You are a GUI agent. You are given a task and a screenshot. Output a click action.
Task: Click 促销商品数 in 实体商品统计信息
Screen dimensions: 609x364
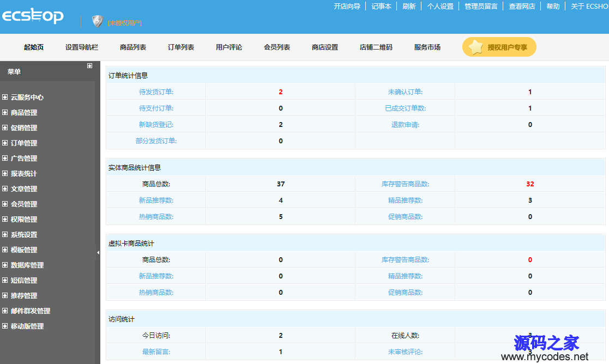coord(405,216)
